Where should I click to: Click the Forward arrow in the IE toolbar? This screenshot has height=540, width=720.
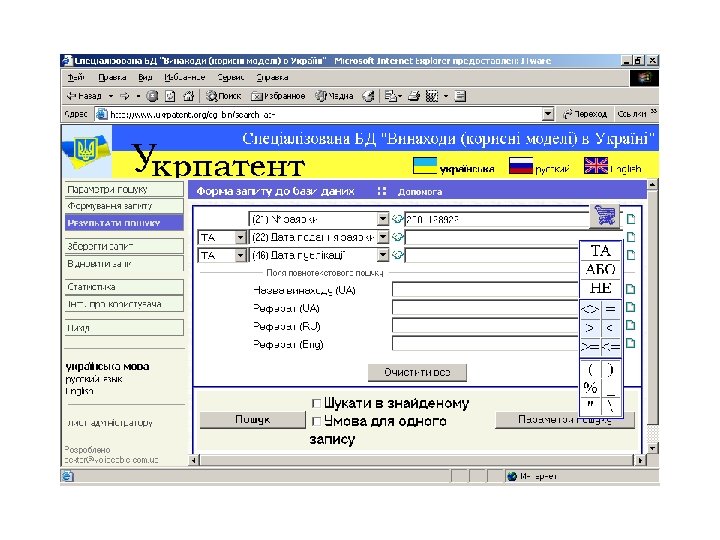tap(124, 96)
